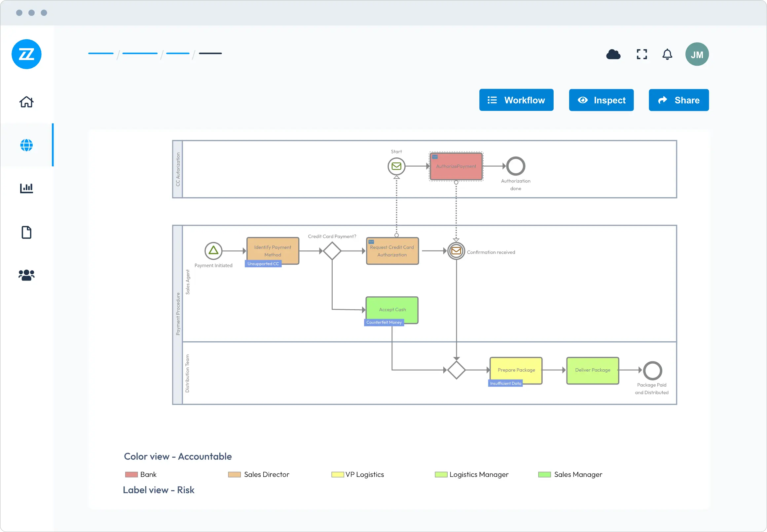Switch to Inspect mode

(601, 100)
